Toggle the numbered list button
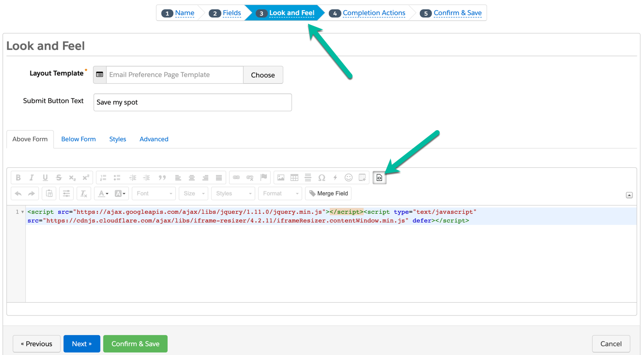644x355 pixels. pos(103,178)
